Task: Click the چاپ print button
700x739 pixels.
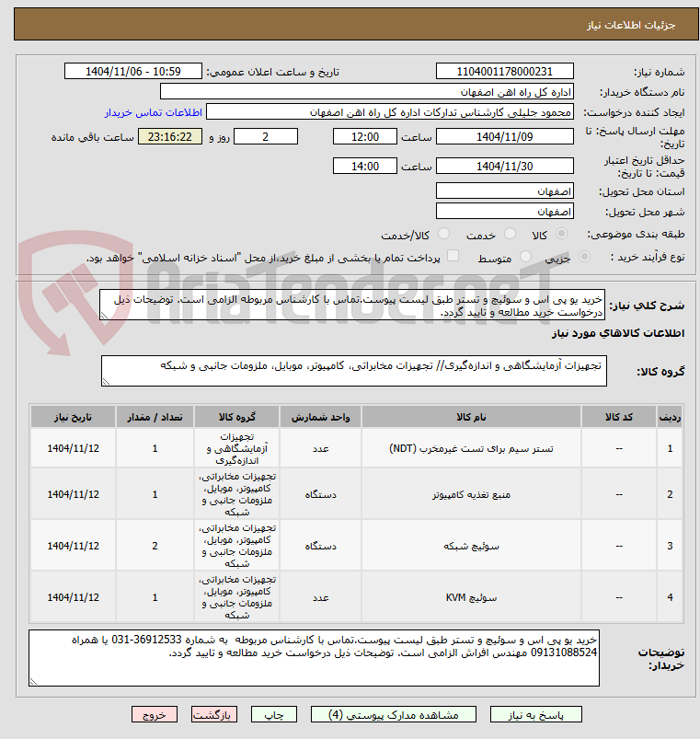Action: [x=274, y=714]
